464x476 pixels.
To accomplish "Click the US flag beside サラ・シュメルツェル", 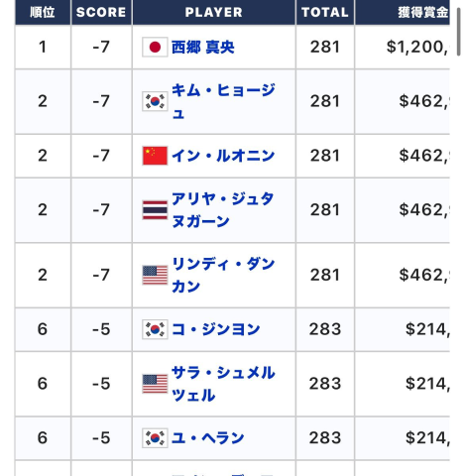I will click(155, 384).
